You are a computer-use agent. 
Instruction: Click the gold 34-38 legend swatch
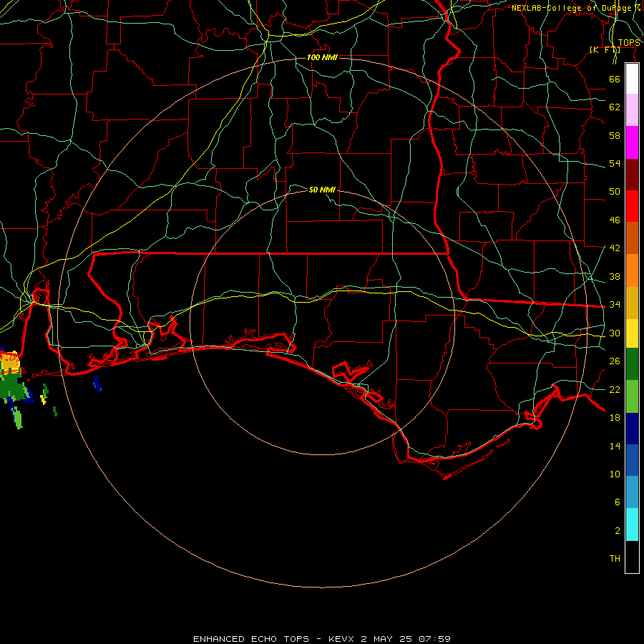point(632,303)
